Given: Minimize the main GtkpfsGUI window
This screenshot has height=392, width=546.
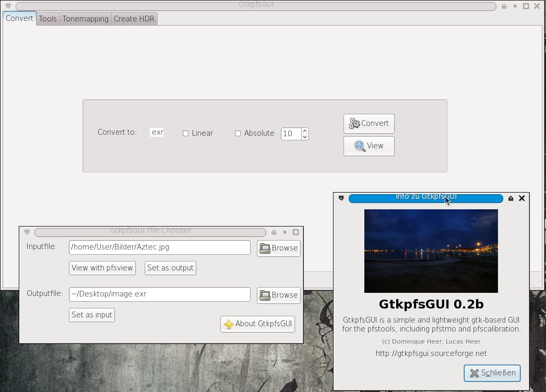Looking at the screenshot, I should tap(515, 6).
